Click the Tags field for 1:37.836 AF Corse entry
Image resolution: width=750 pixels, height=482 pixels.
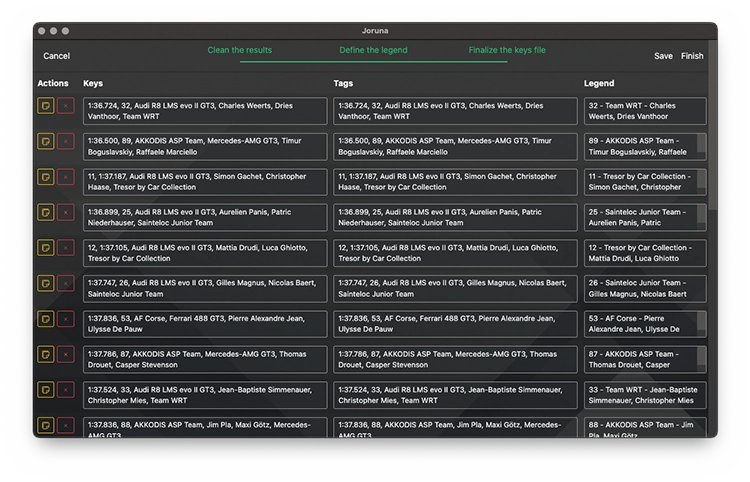(455, 324)
